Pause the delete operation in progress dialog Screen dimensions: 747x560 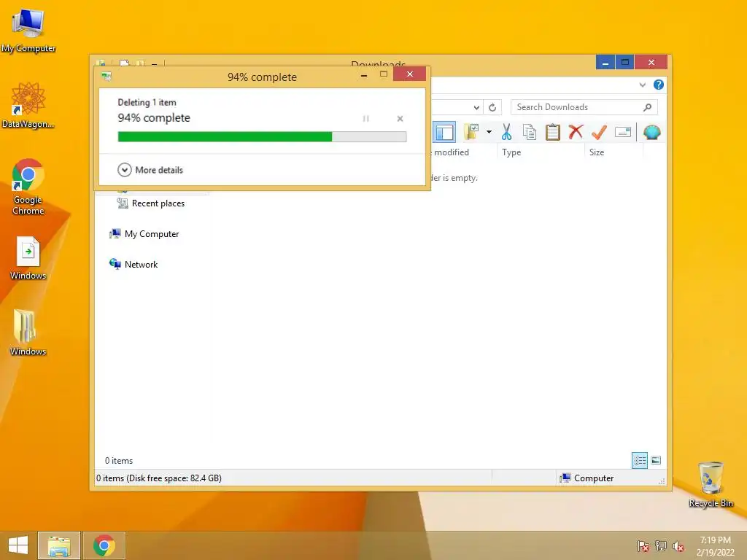point(366,119)
